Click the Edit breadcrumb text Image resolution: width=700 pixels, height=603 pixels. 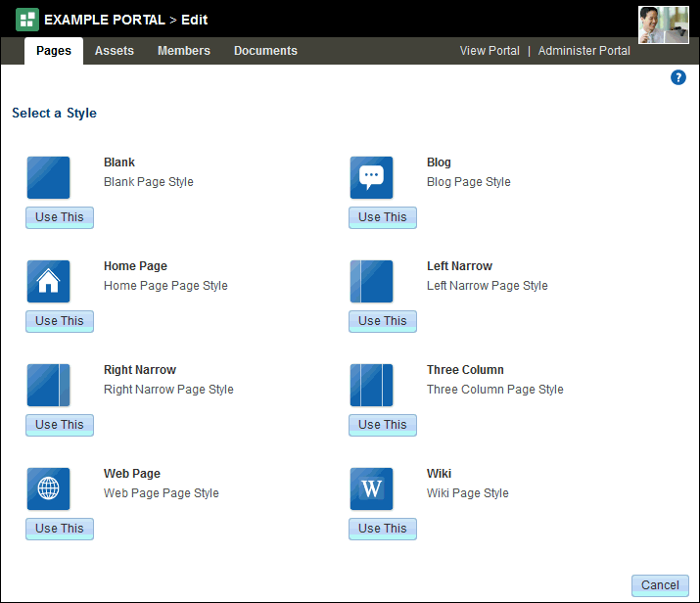click(195, 20)
